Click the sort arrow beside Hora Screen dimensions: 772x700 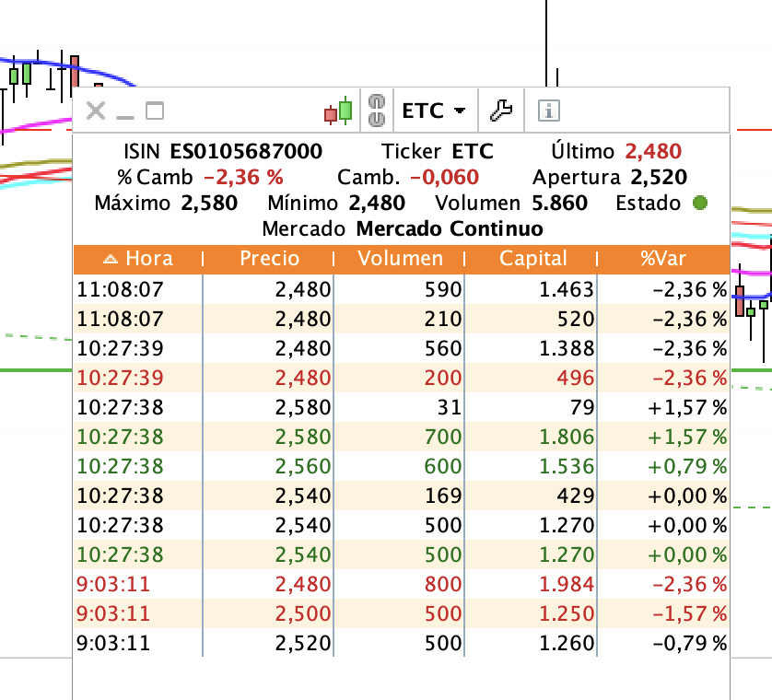pos(111,259)
